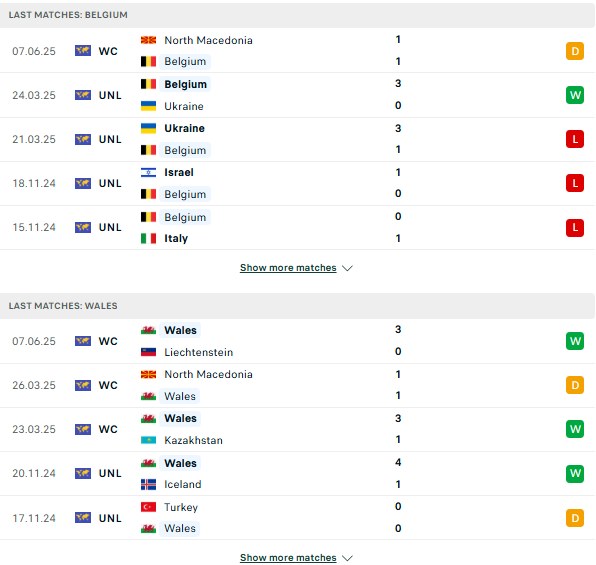Image resolution: width=596 pixels, height=565 pixels.
Task: Open the Kazakhstan team link
Action: [193, 440]
